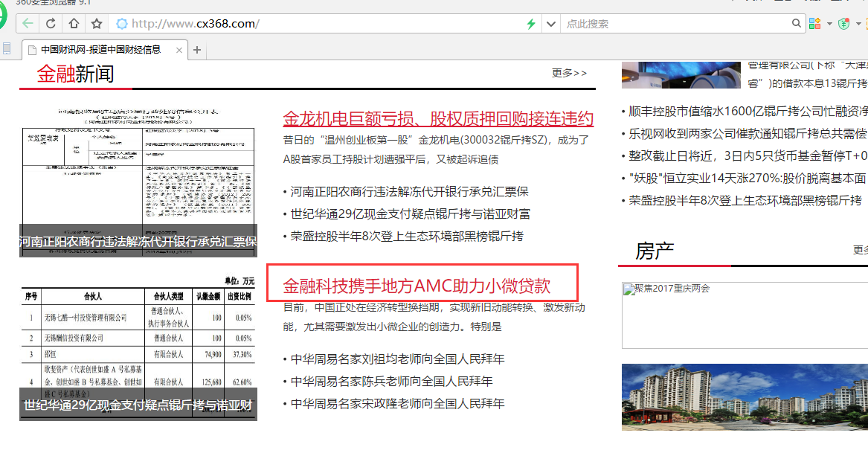This screenshot has height=456, width=868.
Task: Click the 昔日的"温州创业板第一股" summary paragraph
Action: (436, 150)
